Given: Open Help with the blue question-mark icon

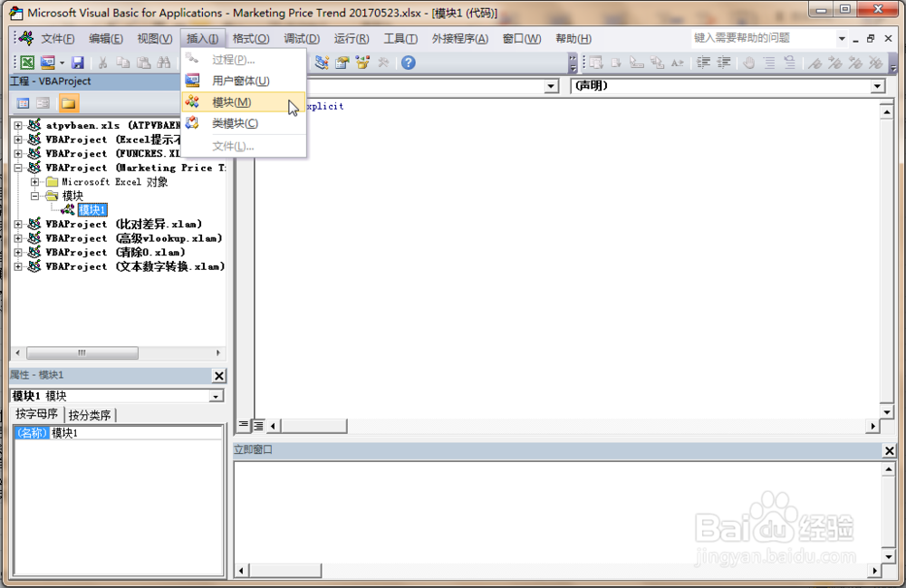Looking at the screenshot, I should [x=408, y=63].
